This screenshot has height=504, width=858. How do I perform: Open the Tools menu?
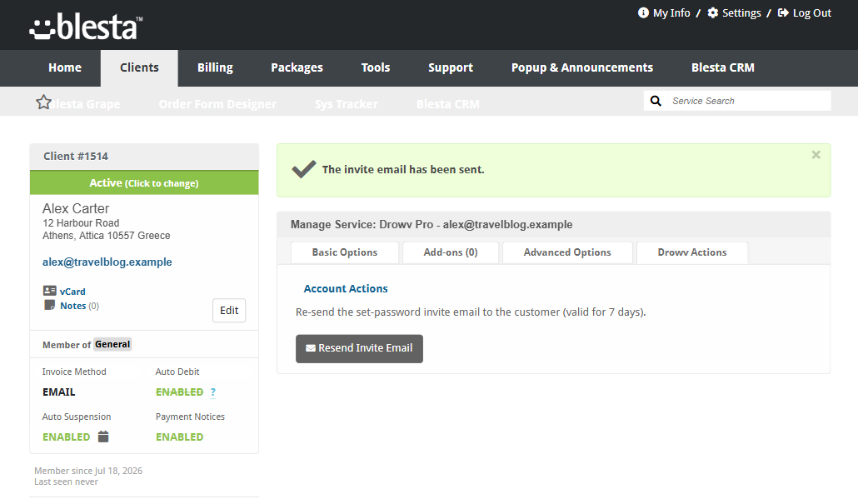tap(376, 67)
